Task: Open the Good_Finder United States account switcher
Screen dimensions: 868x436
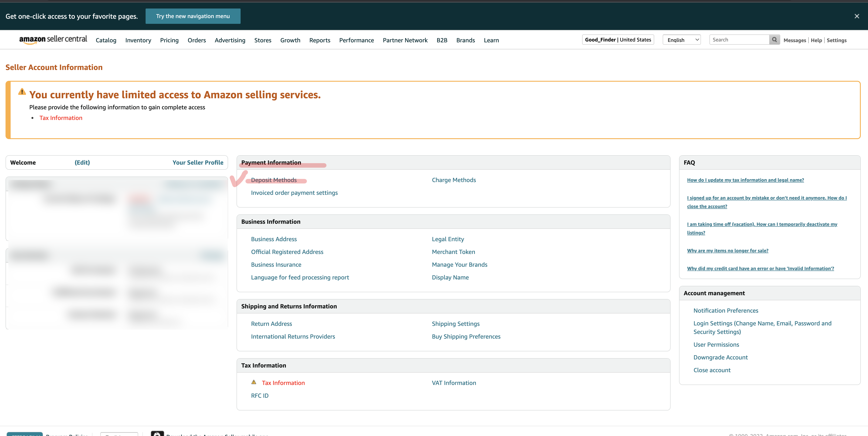Action: pos(618,40)
